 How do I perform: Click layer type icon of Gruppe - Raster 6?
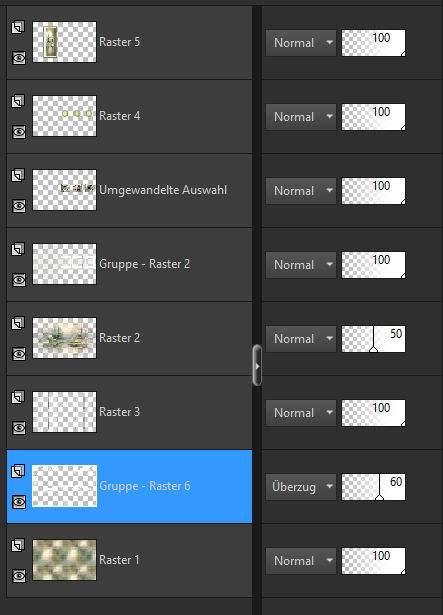click(18, 471)
